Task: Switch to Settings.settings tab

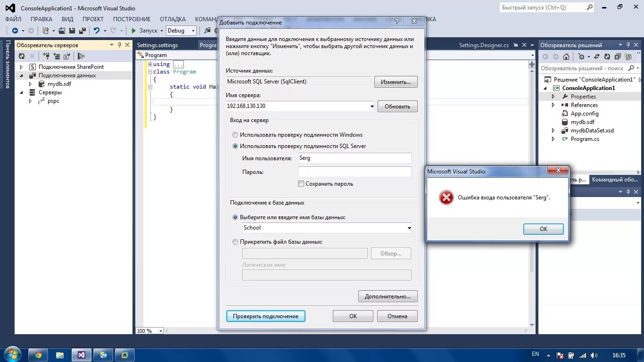Action: [157, 45]
